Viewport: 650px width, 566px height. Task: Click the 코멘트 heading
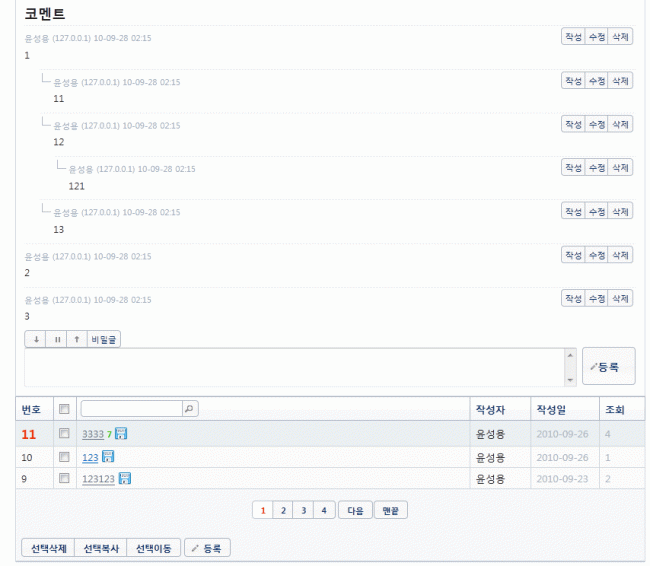tap(45, 14)
